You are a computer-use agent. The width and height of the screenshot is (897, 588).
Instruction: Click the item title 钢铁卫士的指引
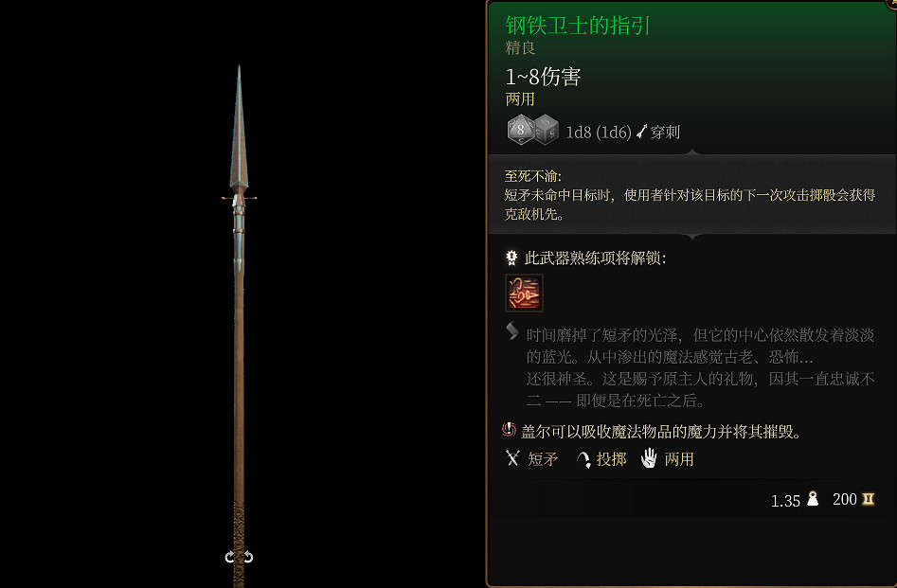tap(578, 26)
